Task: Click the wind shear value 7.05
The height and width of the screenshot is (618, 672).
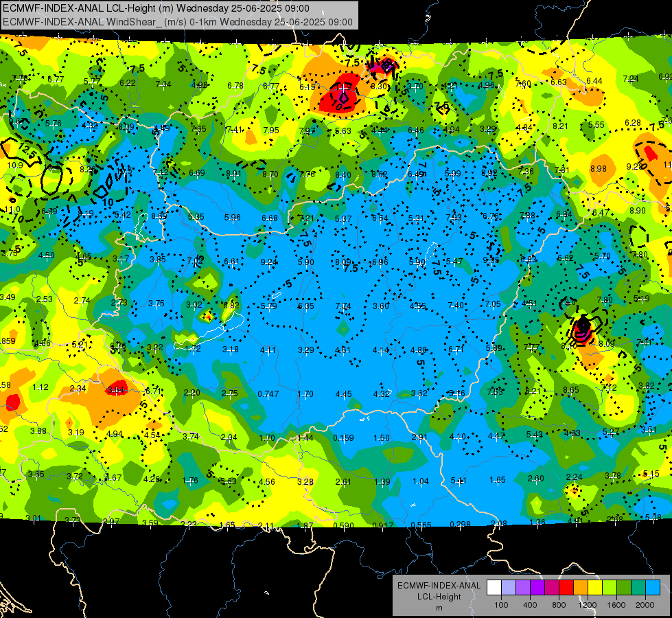Action: tap(493, 304)
